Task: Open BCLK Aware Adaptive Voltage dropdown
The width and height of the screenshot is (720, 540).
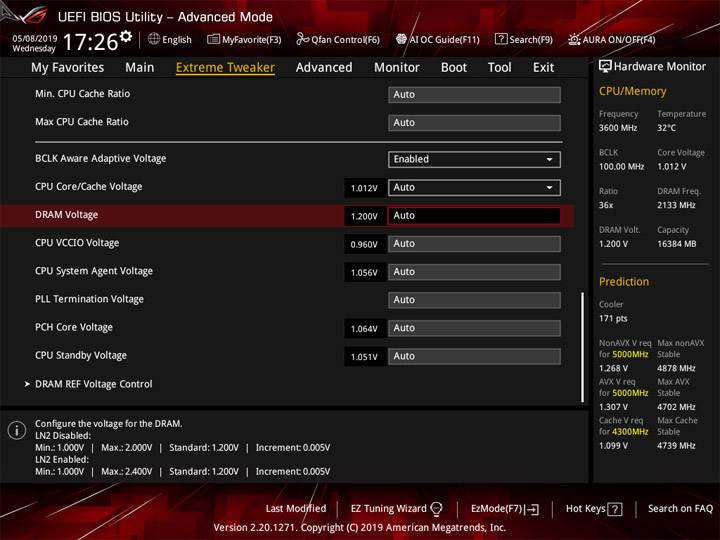Action: [x=474, y=159]
